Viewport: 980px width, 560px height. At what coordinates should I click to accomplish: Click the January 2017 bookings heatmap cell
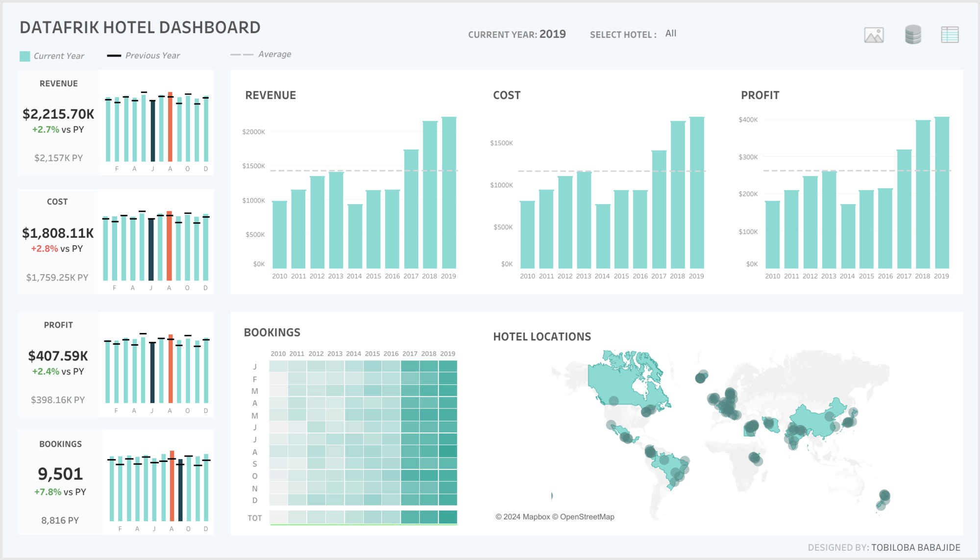pos(410,366)
